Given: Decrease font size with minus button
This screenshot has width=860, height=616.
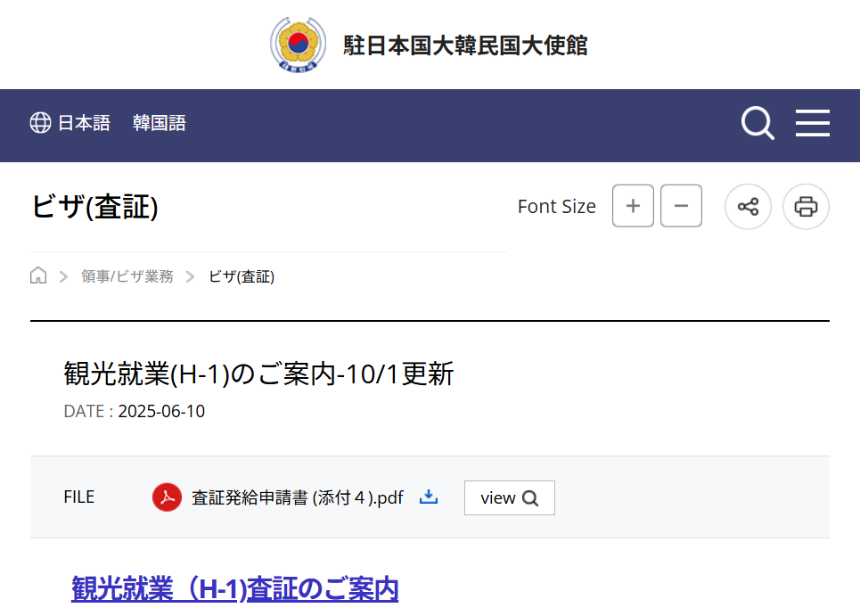Looking at the screenshot, I should click(681, 207).
